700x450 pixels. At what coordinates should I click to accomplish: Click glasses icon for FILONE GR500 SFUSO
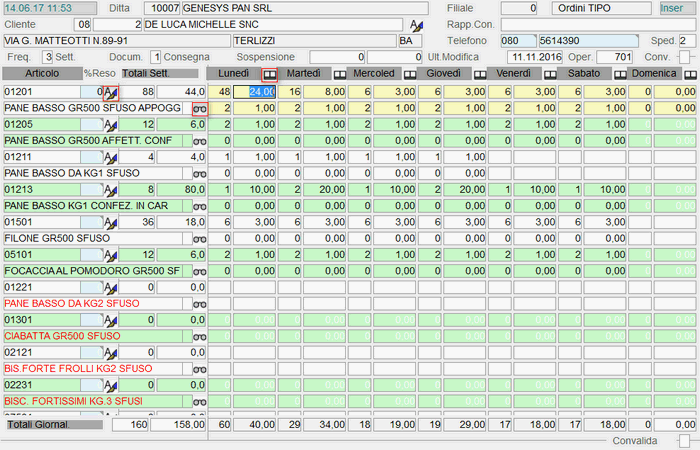pos(200,239)
